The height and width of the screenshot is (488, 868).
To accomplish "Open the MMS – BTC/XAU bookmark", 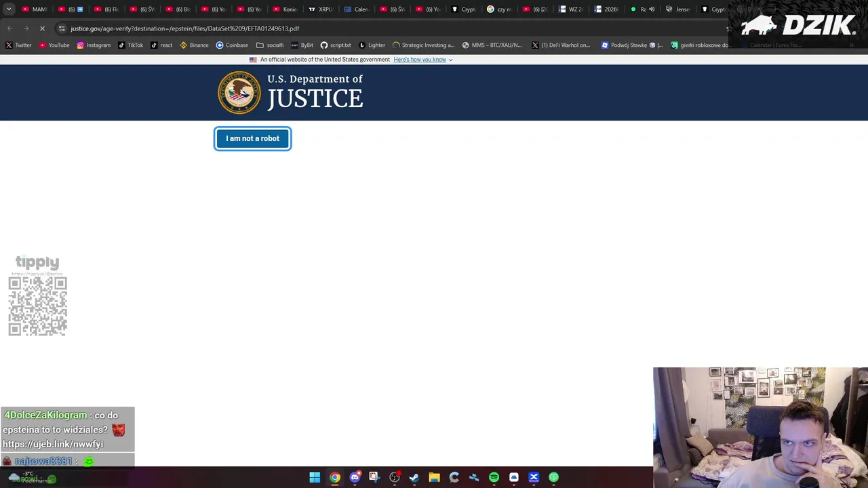I will pyautogui.click(x=492, y=45).
